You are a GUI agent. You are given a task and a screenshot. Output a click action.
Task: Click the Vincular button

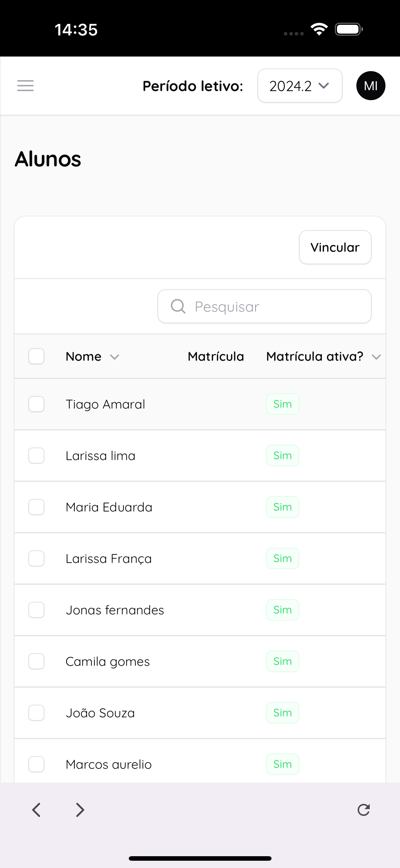click(x=335, y=247)
